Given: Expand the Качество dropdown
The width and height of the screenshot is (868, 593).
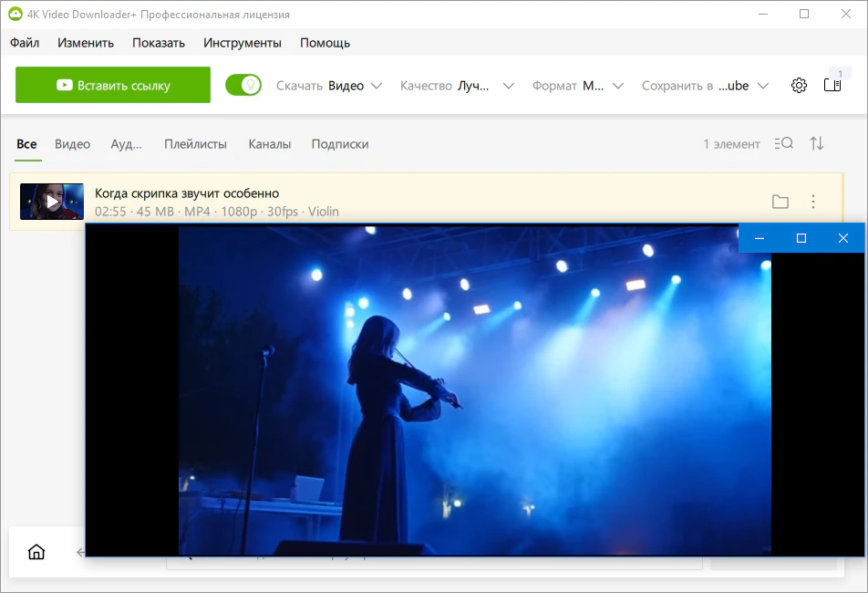Looking at the screenshot, I should [x=458, y=86].
